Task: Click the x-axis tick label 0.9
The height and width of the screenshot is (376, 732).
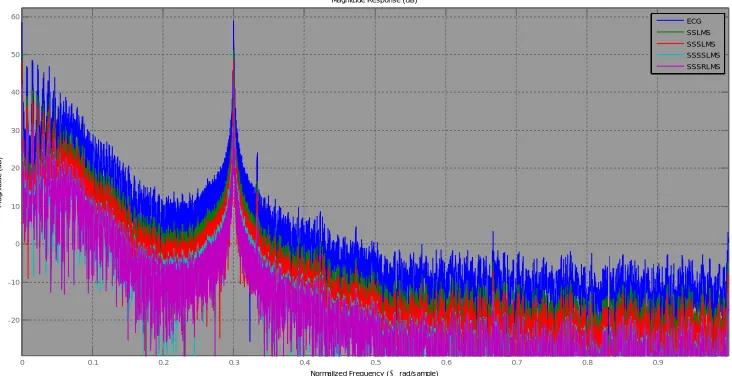Action: point(658,362)
